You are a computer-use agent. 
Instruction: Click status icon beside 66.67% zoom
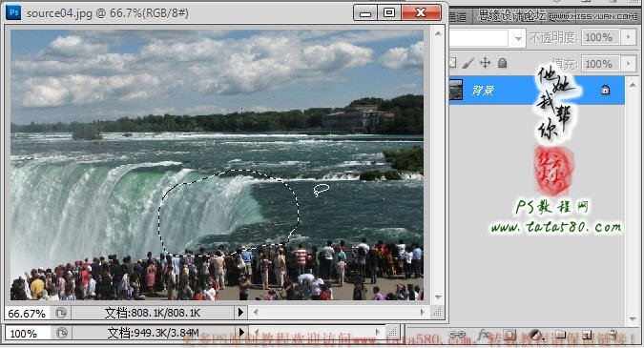tap(61, 313)
